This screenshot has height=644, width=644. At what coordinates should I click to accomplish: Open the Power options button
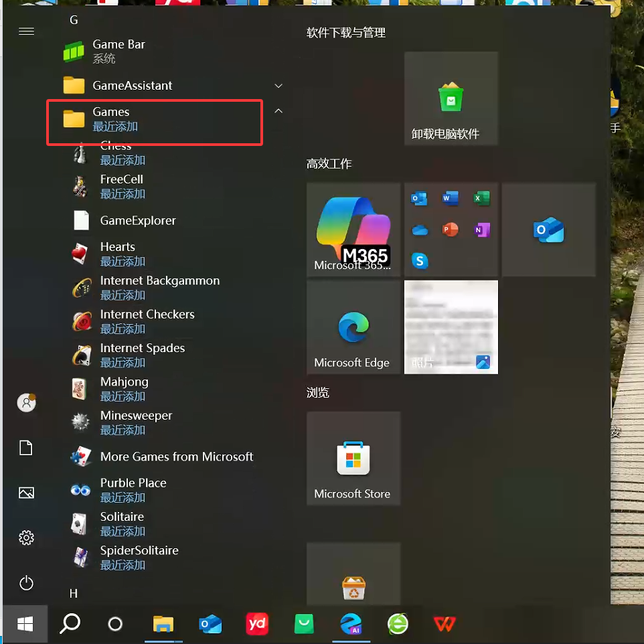pyautogui.click(x=26, y=583)
